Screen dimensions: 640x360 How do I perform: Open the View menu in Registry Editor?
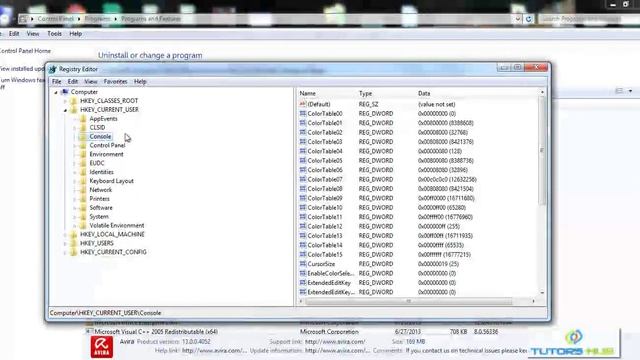91,82
